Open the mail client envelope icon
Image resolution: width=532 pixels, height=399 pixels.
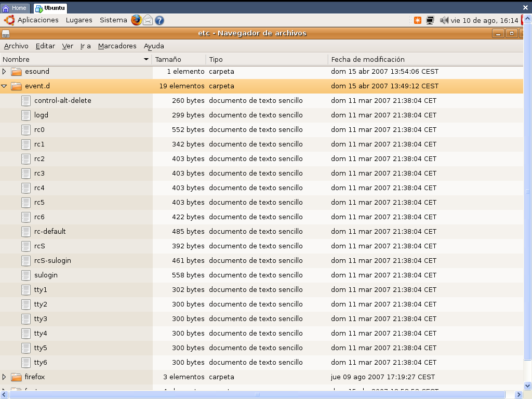tap(148, 20)
